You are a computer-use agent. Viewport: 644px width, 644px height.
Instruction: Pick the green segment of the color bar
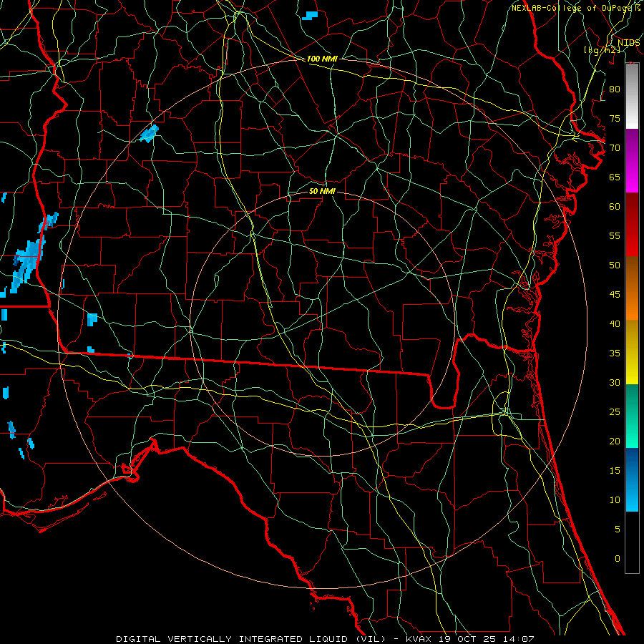[x=632, y=416]
